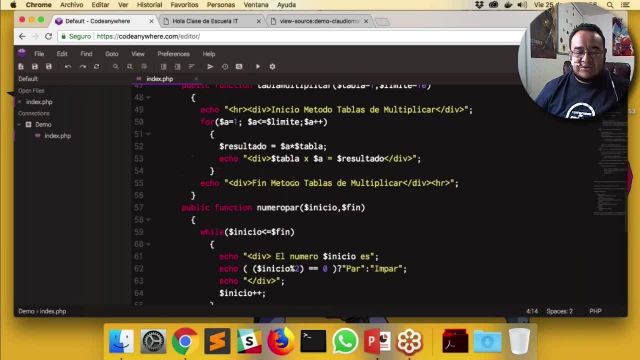The height and width of the screenshot is (360, 640).
Task: Open Slack from the dock
Action: click(x=249, y=341)
